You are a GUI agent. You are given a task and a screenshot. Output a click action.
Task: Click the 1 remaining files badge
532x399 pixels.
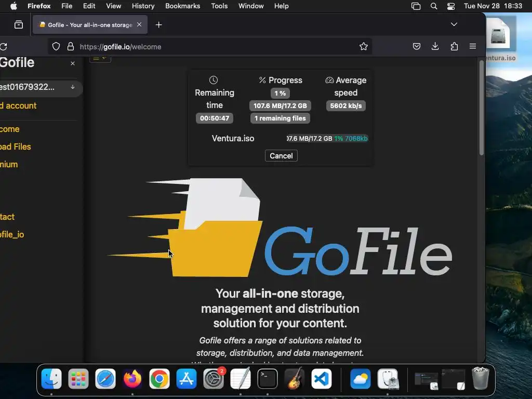(x=280, y=118)
